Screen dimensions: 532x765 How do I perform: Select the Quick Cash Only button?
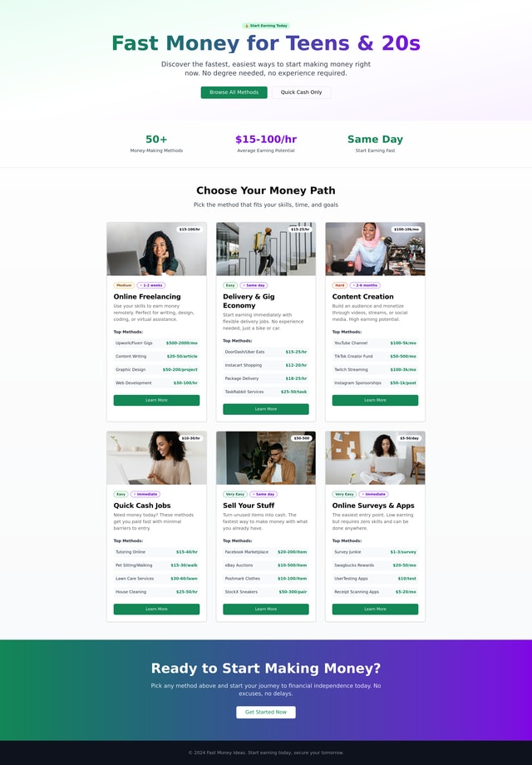coord(301,92)
